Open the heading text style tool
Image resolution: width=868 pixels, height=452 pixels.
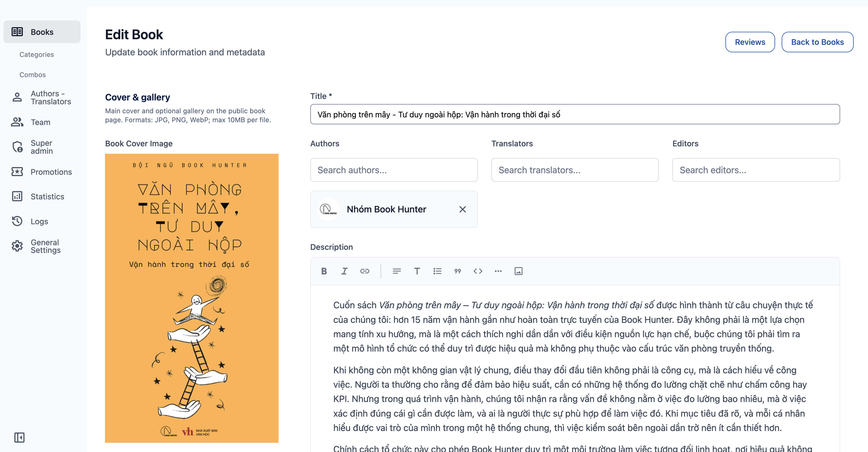(417, 271)
